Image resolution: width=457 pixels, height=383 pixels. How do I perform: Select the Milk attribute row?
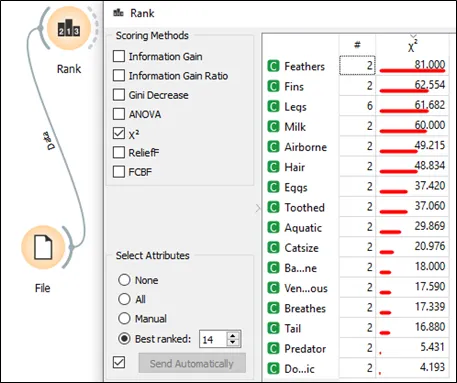click(x=356, y=127)
